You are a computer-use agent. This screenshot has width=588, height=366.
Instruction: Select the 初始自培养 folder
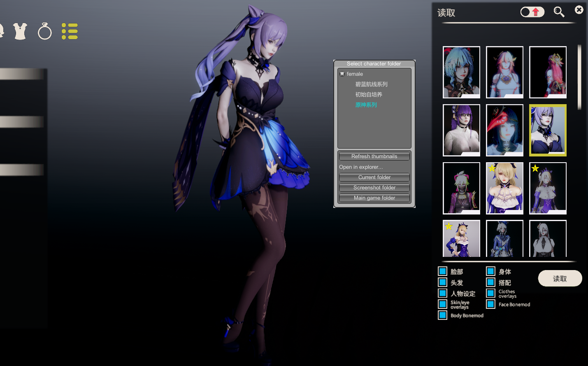point(369,95)
